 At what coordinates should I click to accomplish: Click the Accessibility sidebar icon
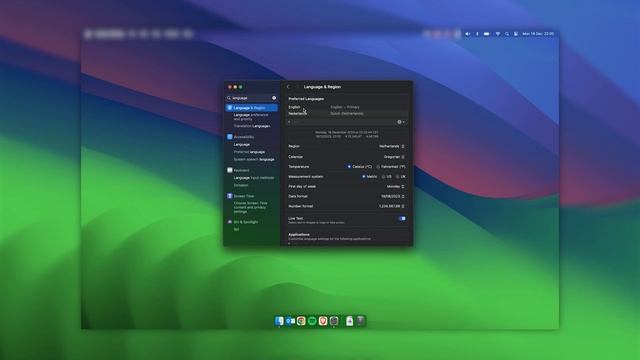click(230, 137)
